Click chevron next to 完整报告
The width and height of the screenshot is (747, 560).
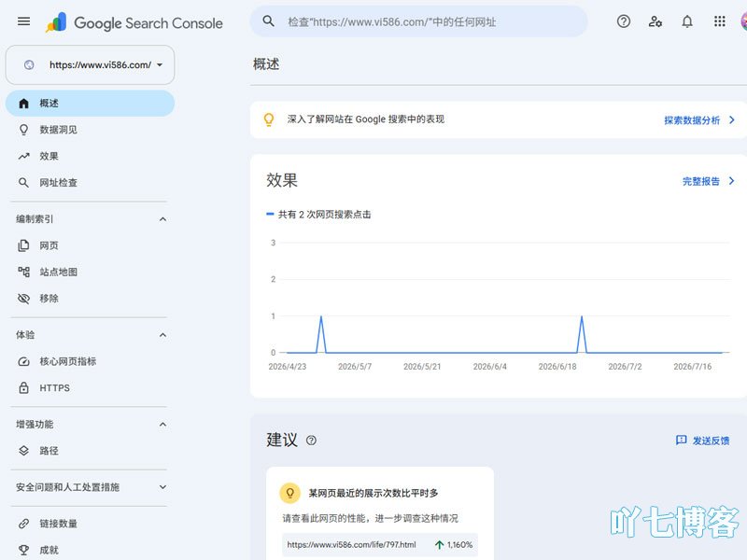coord(732,181)
